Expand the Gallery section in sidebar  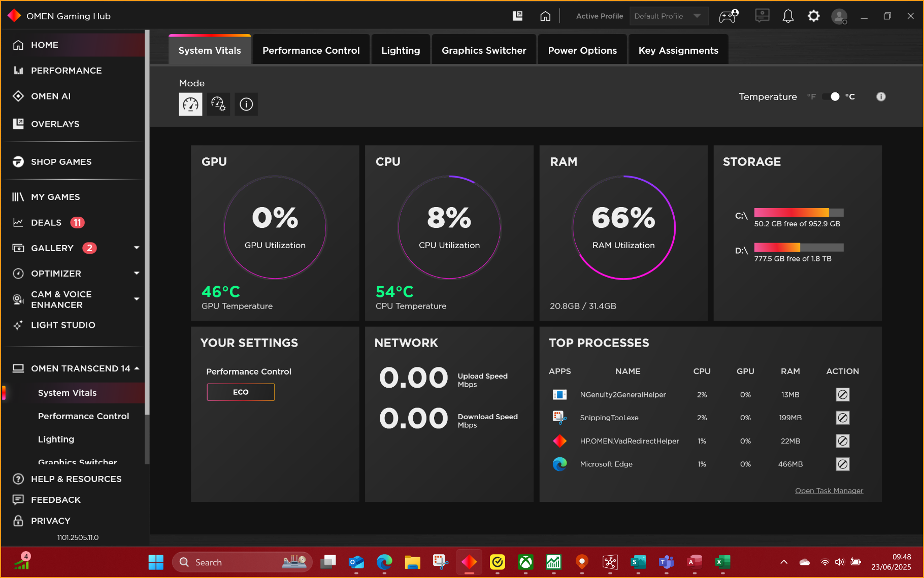tap(136, 248)
